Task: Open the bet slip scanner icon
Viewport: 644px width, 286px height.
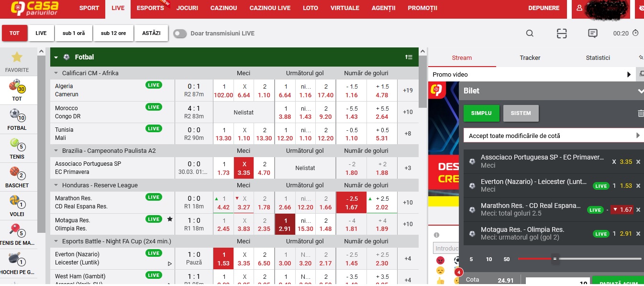Action: pyautogui.click(x=562, y=33)
